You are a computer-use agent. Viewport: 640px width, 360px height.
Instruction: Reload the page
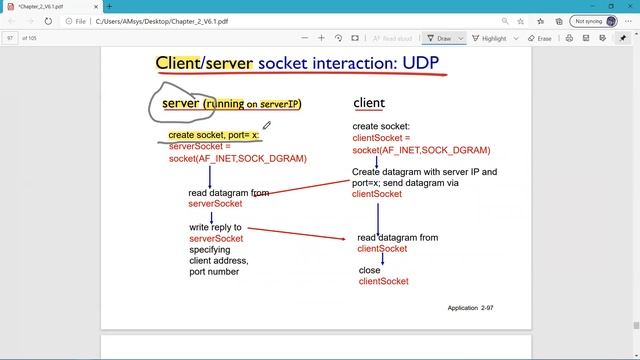(48, 21)
